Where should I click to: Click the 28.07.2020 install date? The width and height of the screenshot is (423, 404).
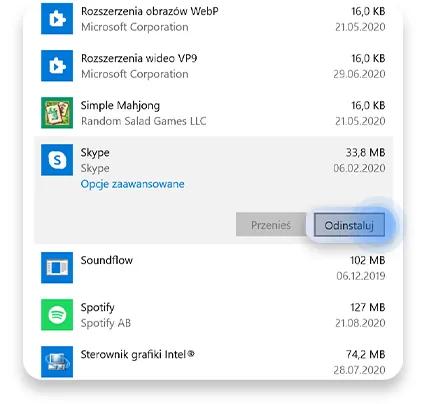pos(359,370)
